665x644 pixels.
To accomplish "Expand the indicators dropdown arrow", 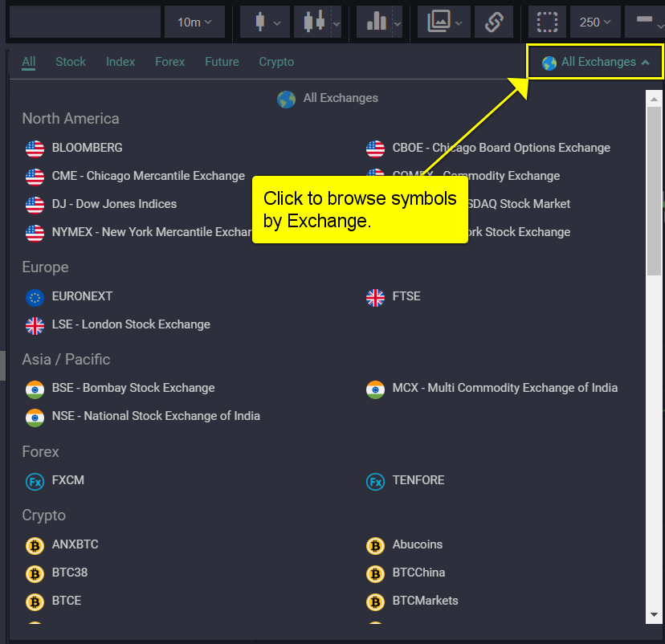I will [398, 23].
